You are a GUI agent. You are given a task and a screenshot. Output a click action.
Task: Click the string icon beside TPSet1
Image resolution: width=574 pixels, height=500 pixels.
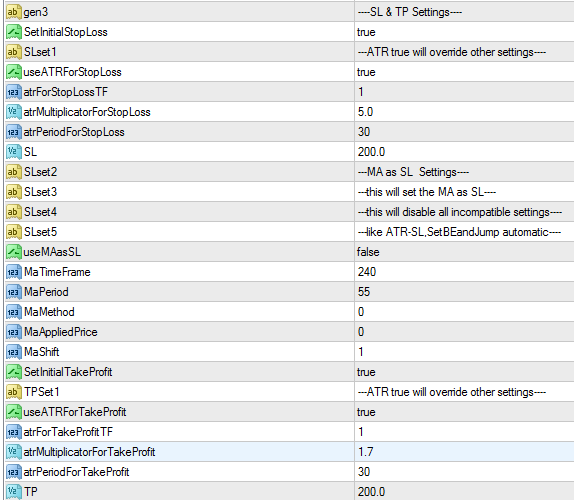[14, 392]
